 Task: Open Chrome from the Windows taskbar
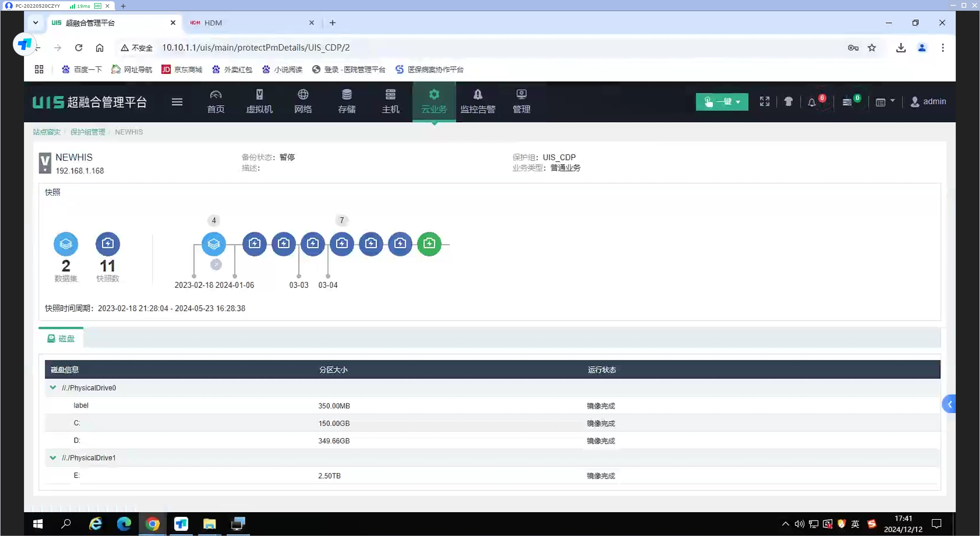pyautogui.click(x=153, y=524)
